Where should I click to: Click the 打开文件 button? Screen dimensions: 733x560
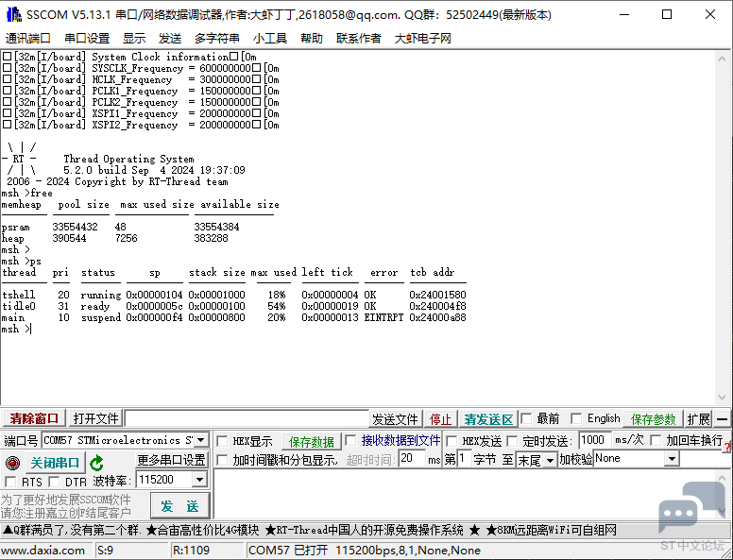pyautogui.click(x=95, y=418)
